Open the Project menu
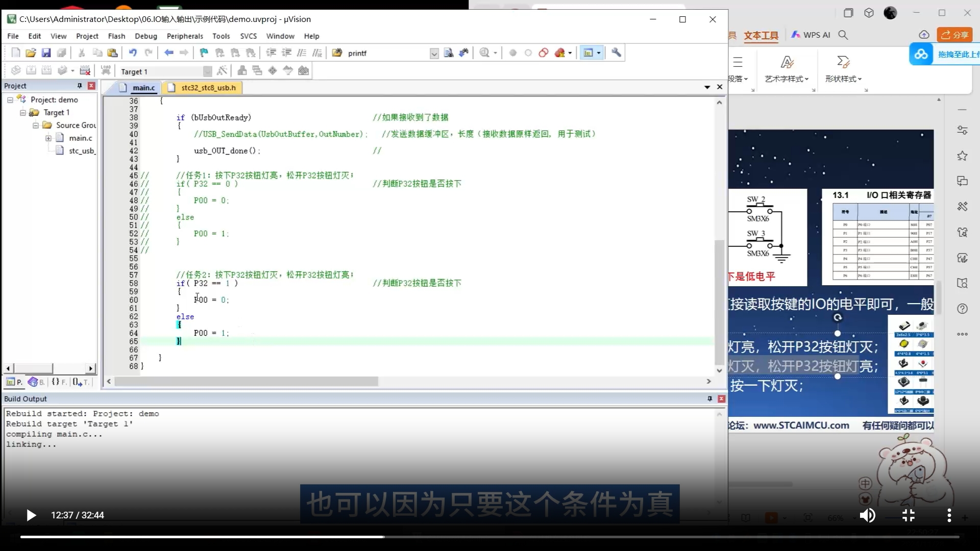 87,36
